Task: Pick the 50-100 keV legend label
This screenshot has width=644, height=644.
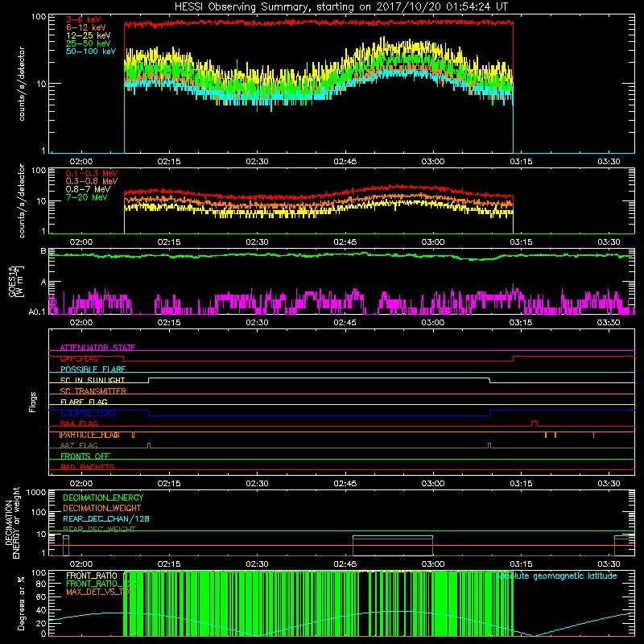Action: [91, 52]
